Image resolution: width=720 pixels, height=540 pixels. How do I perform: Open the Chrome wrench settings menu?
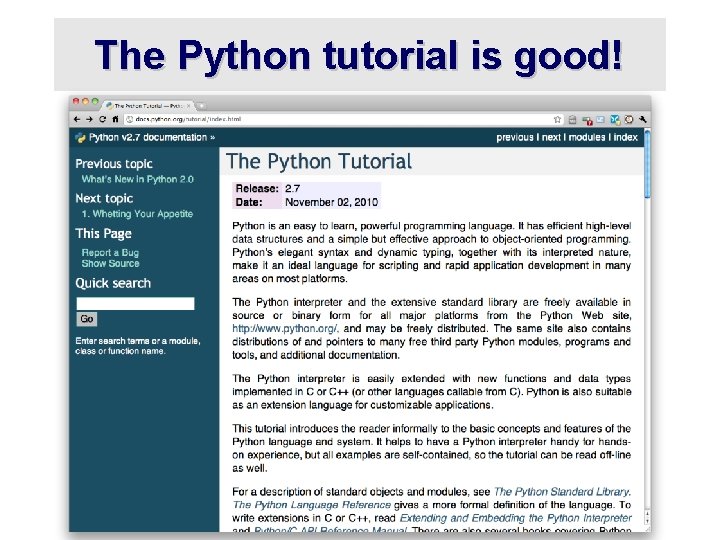click(x=643, y=119)
